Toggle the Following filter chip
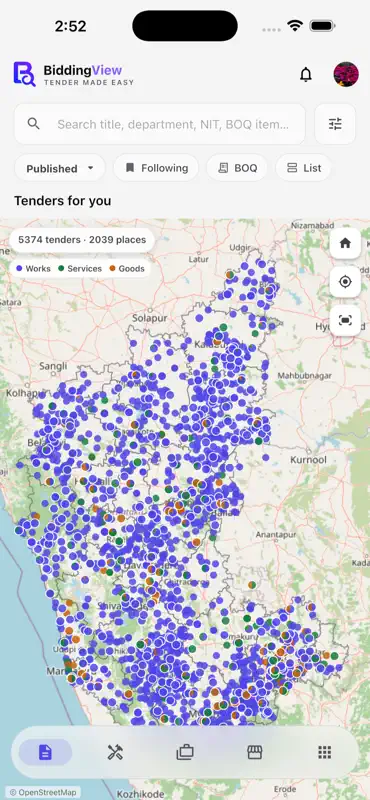Screen dimensions: 370x800 156,168
